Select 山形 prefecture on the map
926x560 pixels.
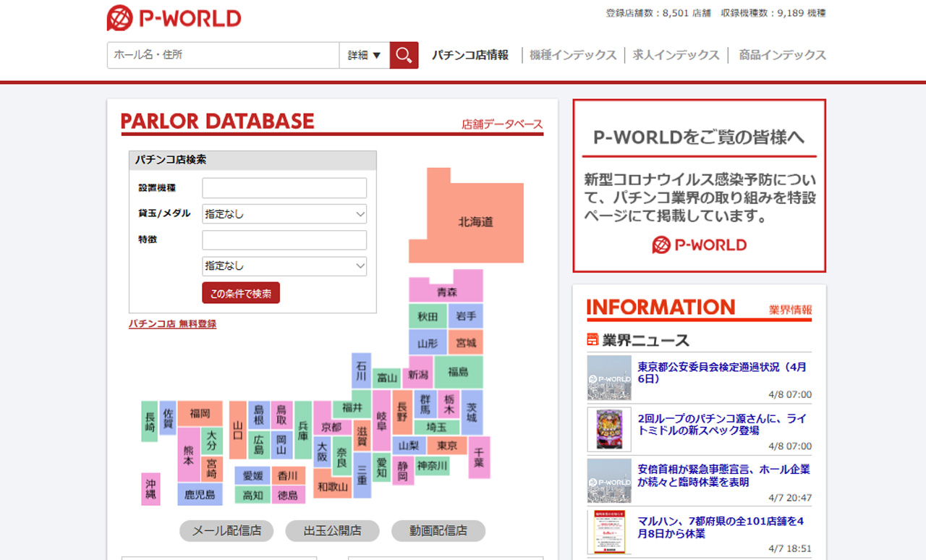(x=428, y=342)
